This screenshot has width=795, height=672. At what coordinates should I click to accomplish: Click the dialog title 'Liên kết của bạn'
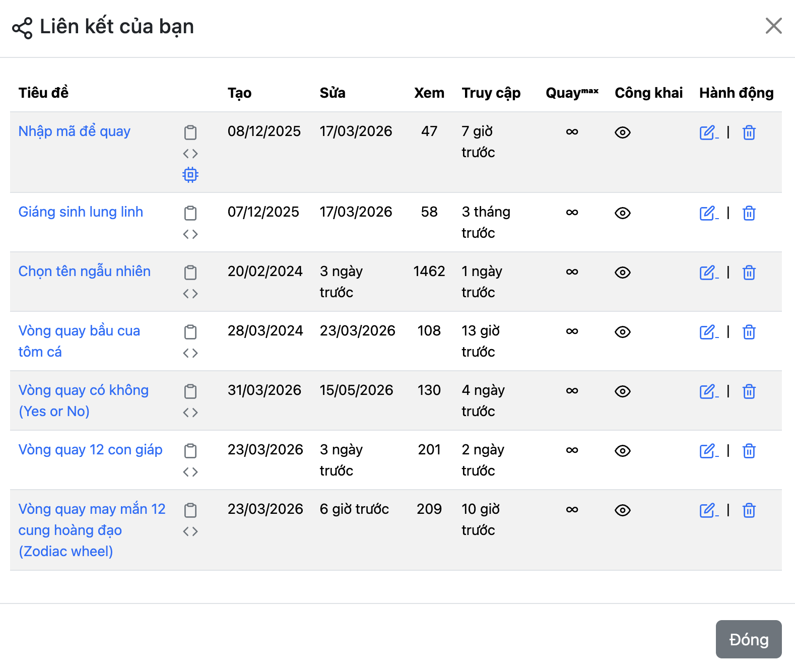pyautogui.click(x=117, y=26)
